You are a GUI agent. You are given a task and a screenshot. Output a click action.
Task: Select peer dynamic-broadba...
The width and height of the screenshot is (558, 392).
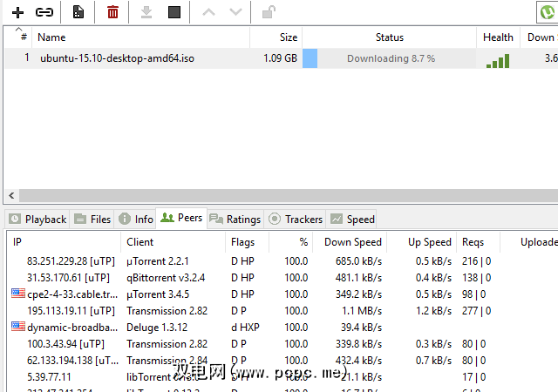tap(72, 328)
